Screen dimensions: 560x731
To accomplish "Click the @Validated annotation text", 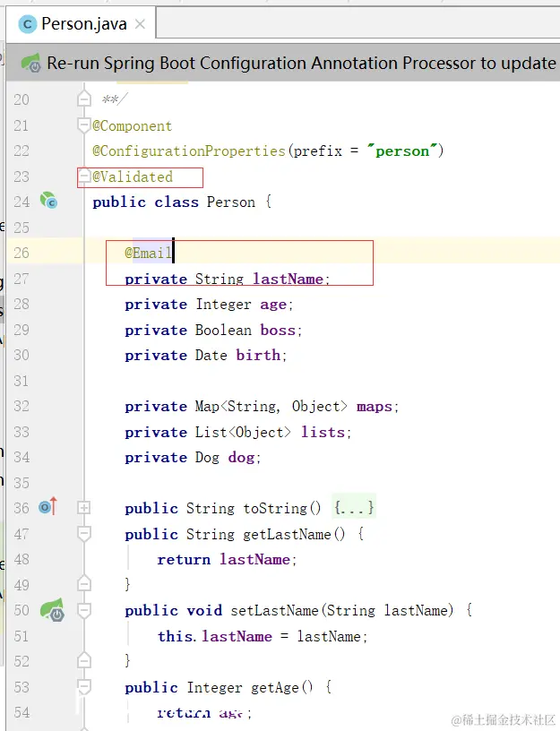I will click(x=133, y=176).
